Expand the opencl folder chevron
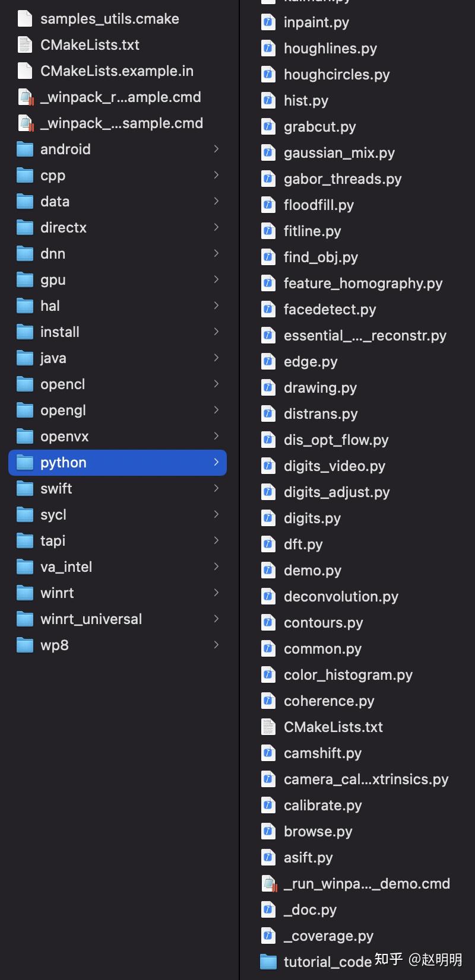 coord(216,384)
